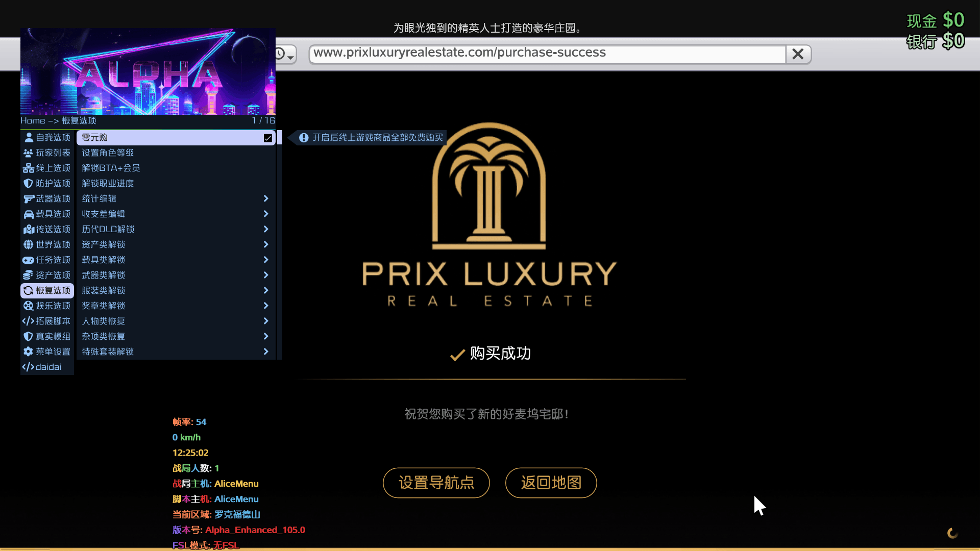Screen dimensions: 980x551
Task: Click the browser address bar
Action: coord(547,54)
